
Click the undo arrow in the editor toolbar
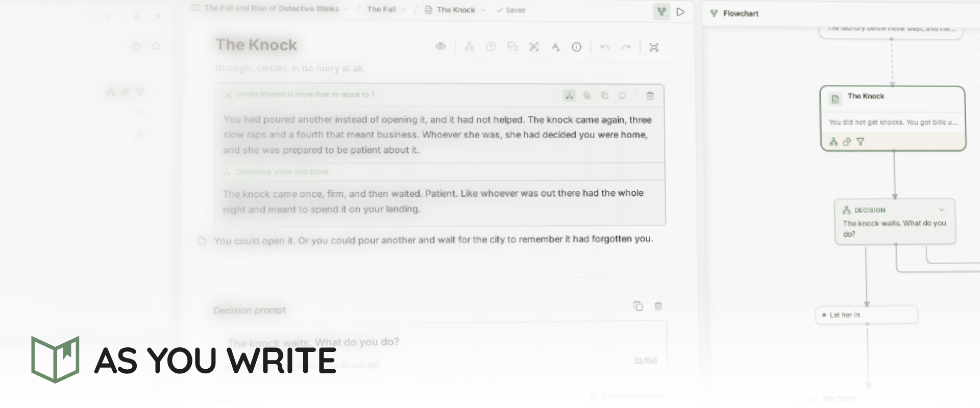click(x=605, y=47)
